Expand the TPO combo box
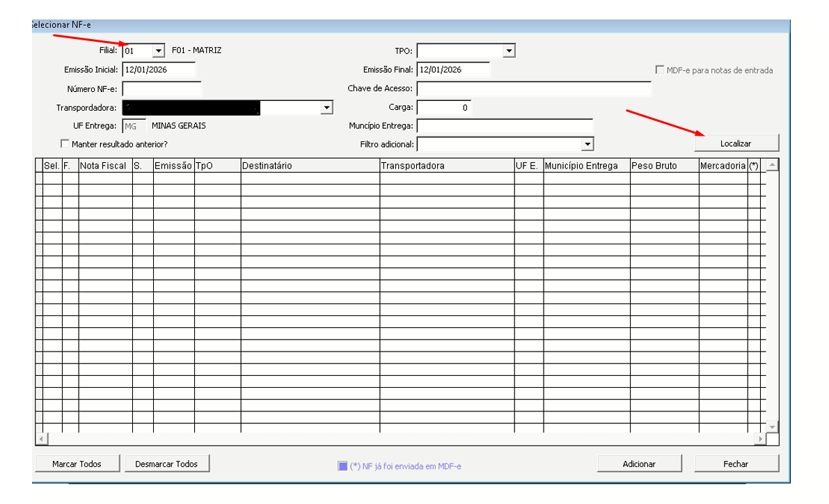 (x=509, y=51)
